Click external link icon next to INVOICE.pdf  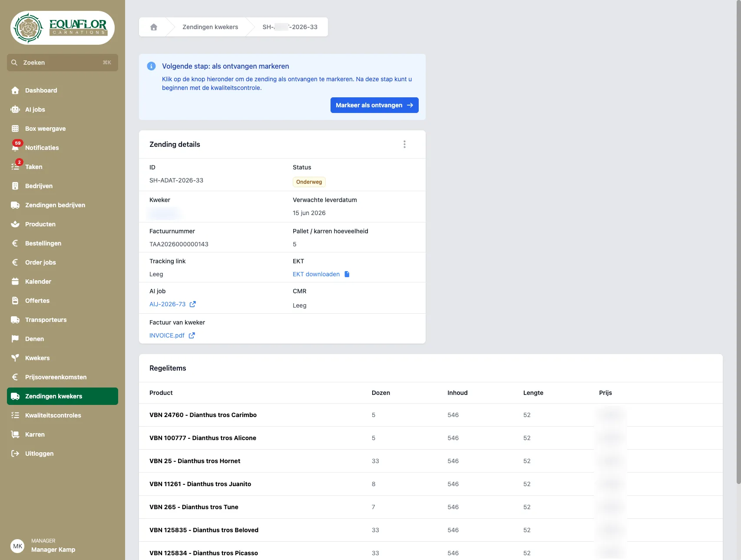192,335
